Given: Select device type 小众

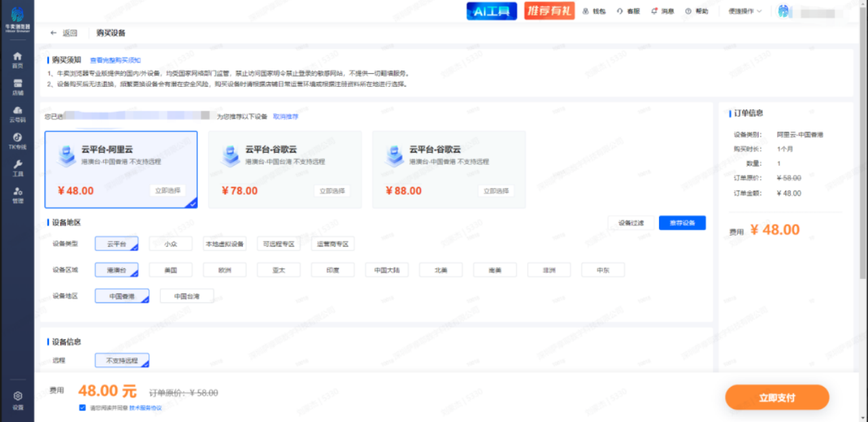Looking at the screenshot, I should 170,244.
